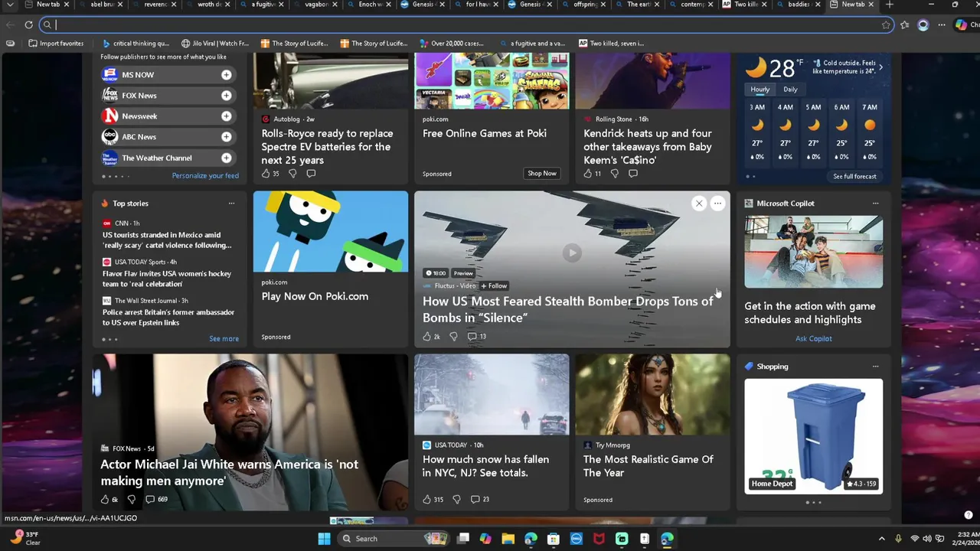
Task: Open Over 20,000 cases bookmark
Action: pos(451,44)
